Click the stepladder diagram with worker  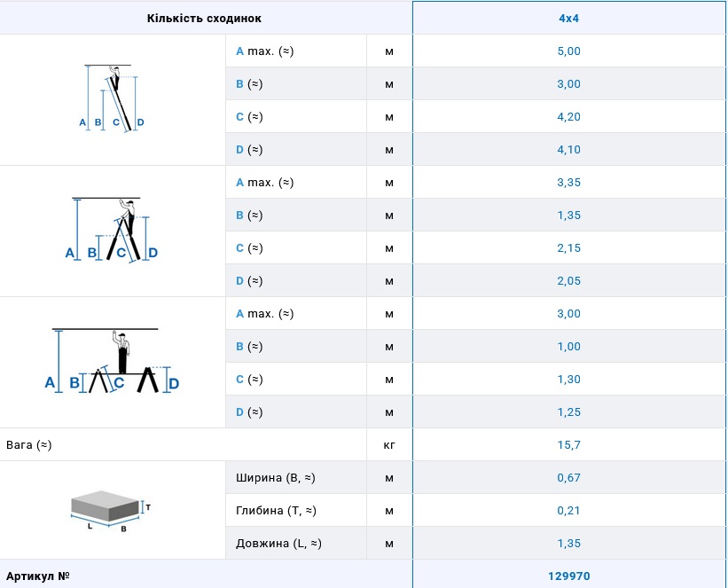click(x=112, y=230)
